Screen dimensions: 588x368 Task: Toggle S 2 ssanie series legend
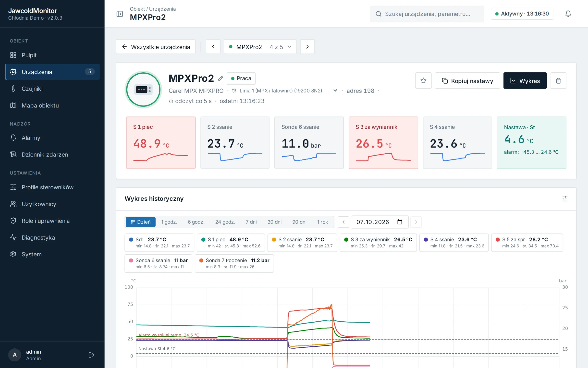[302, 243]
